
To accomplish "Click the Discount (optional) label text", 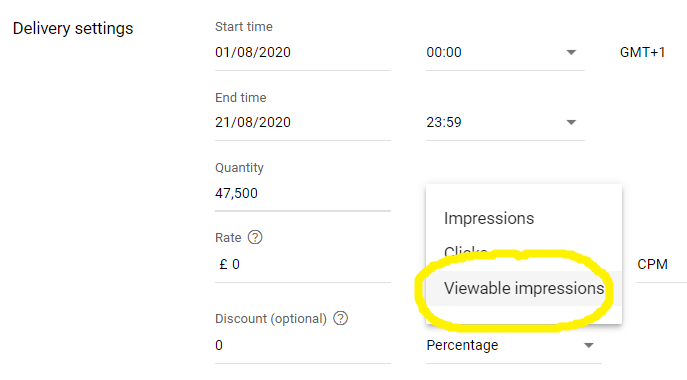I will tap(271, 319).
